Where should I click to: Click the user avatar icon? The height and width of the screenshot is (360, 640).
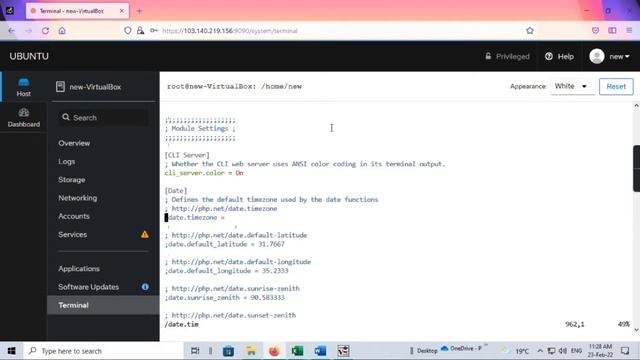point(597,56)
